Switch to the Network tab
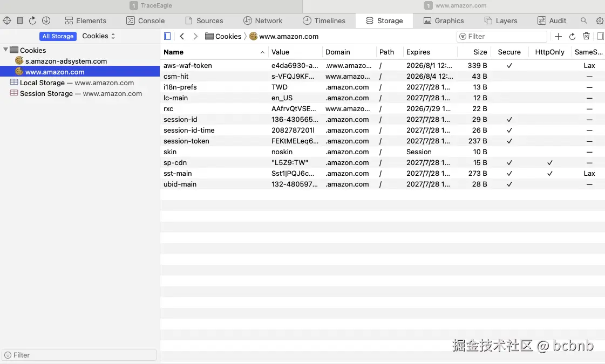 point(263,21)
